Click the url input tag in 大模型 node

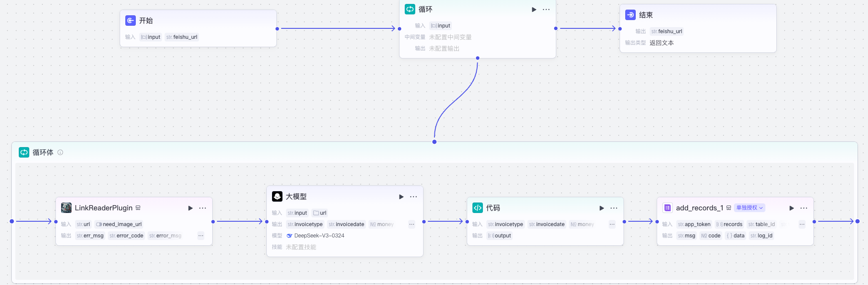point(320,213)
